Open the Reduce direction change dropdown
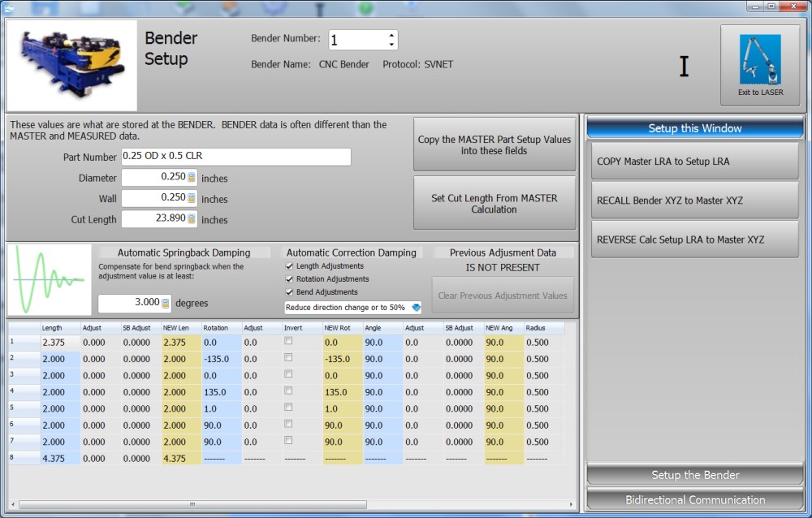Image resolution: width=812 pixels, height=518 pixels. tap(416, 308)
